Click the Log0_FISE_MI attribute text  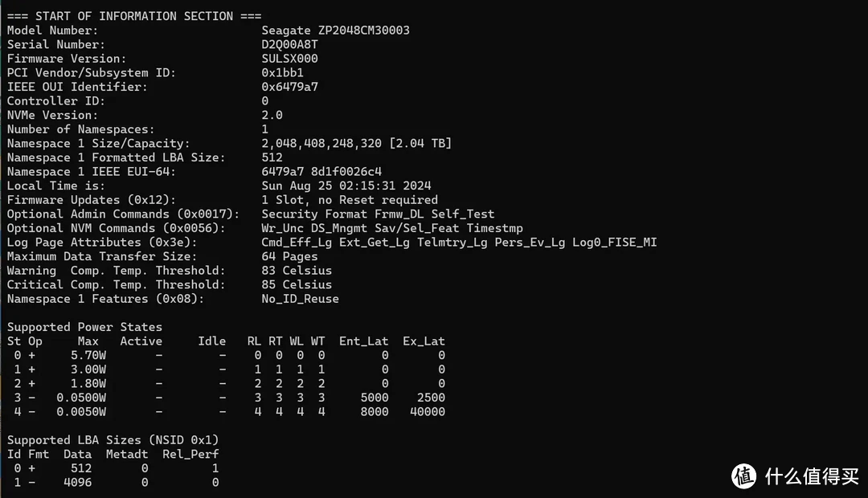click(x=615, y=243)
